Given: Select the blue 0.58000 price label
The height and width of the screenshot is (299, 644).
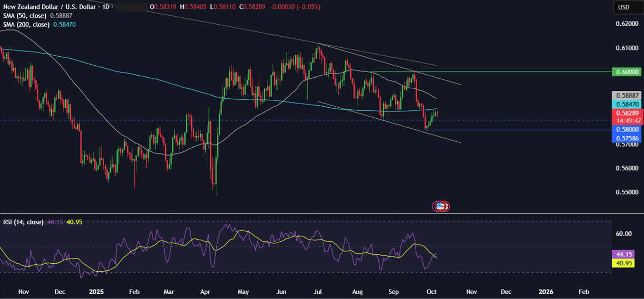Looking at the screenshot, I should coord(627,129).
